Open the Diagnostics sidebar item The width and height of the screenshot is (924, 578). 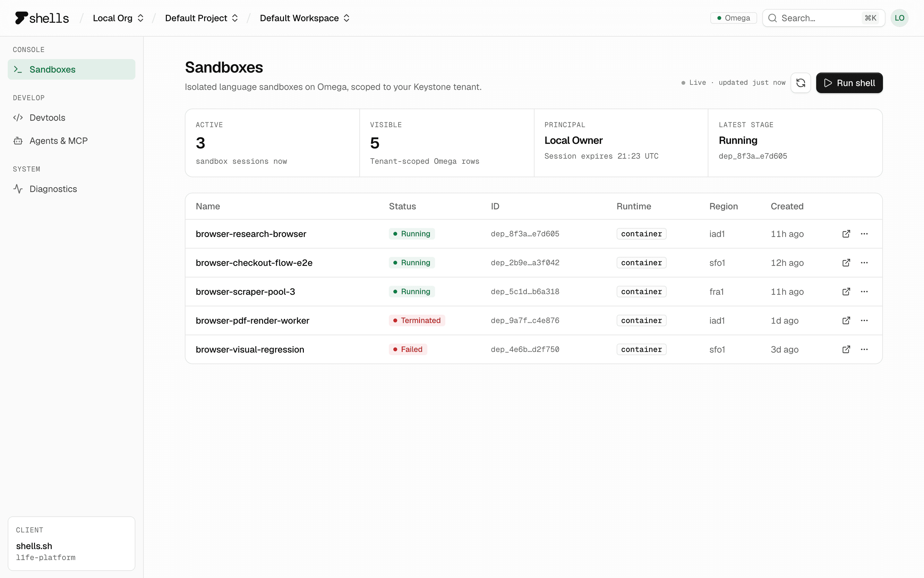[72, 189]
